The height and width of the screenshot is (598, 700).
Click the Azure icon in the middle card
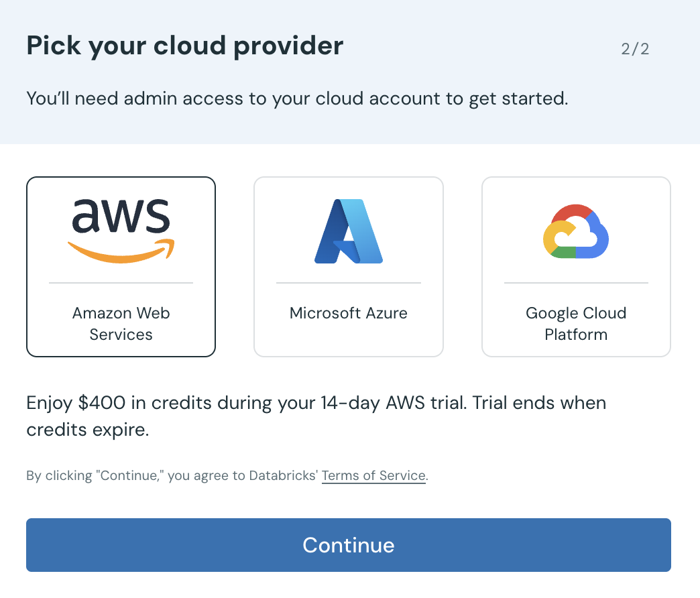tap(348, 231)
